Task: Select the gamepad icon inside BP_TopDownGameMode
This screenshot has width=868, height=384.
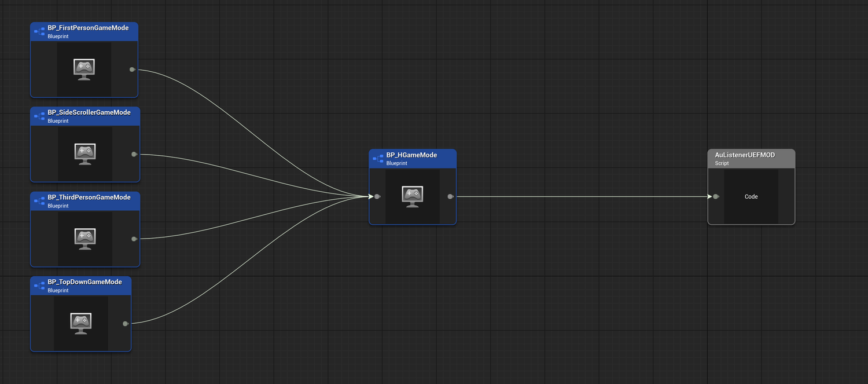Action: [x=81, y=323]
